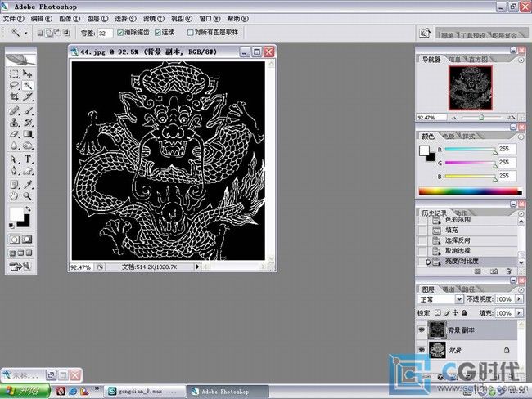Toggle the anti-alias (消除锯齿) checkbox
532x399 pixels.
coord(120,33)
